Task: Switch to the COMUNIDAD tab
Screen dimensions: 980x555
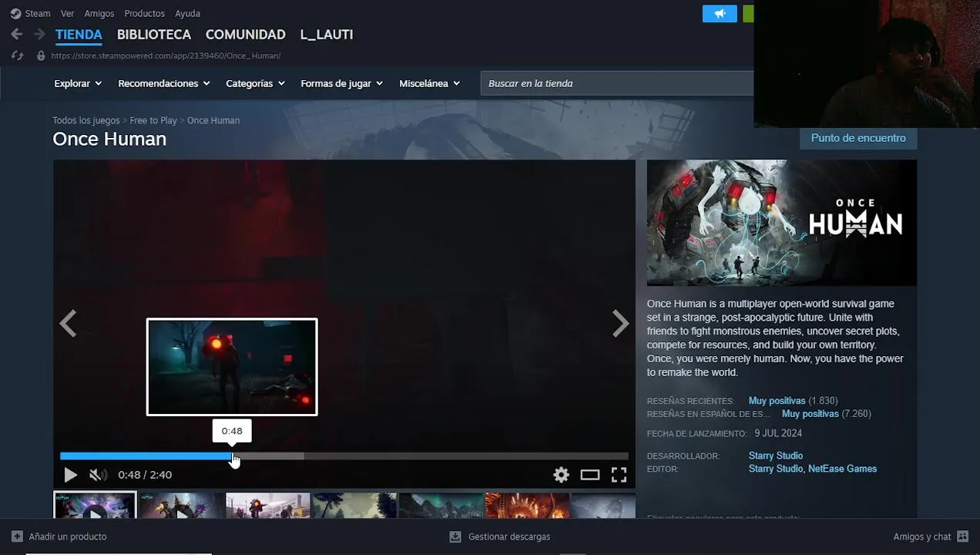Action: coord(245,35)
